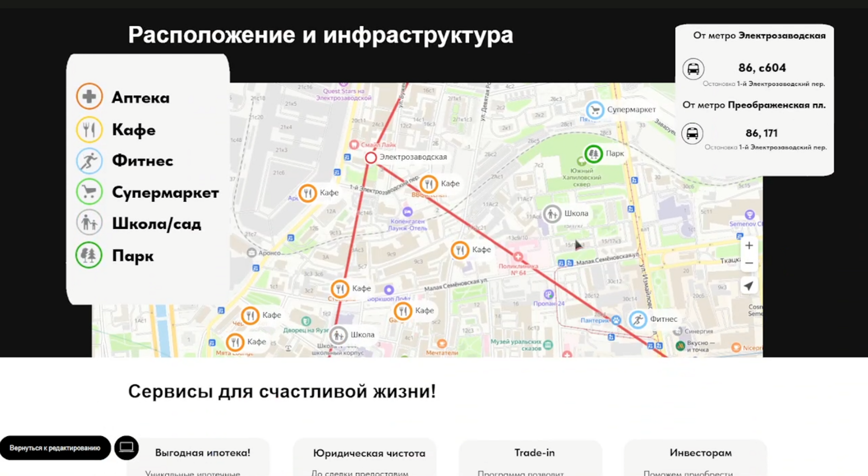
Task: Click the map geolocation arrow button
Action: [x=749, y=286]
